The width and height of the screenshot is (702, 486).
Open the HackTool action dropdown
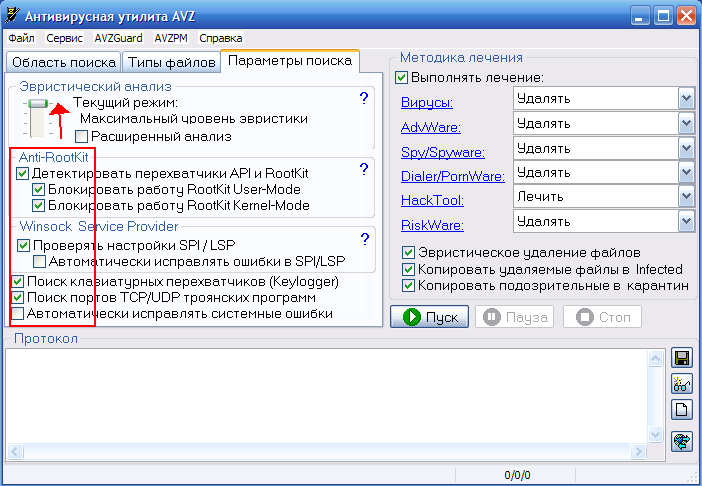pyautogui.click(x=686, y=196)
